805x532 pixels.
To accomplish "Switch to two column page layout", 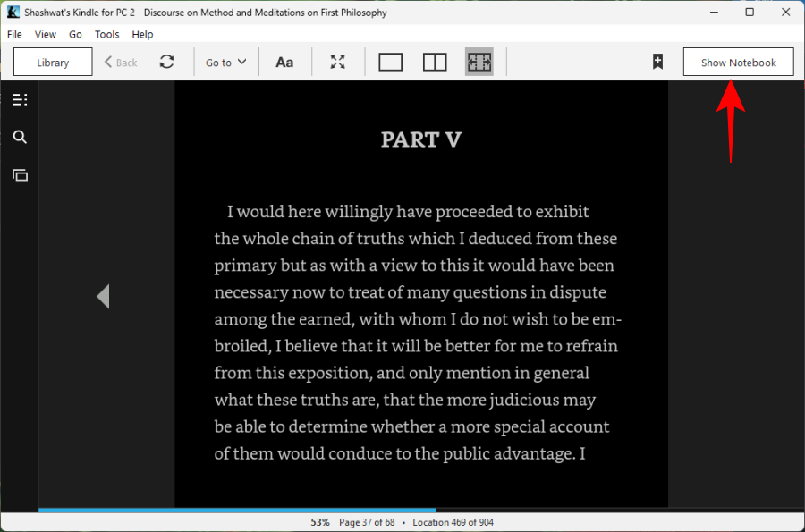I will pos(435,62).
